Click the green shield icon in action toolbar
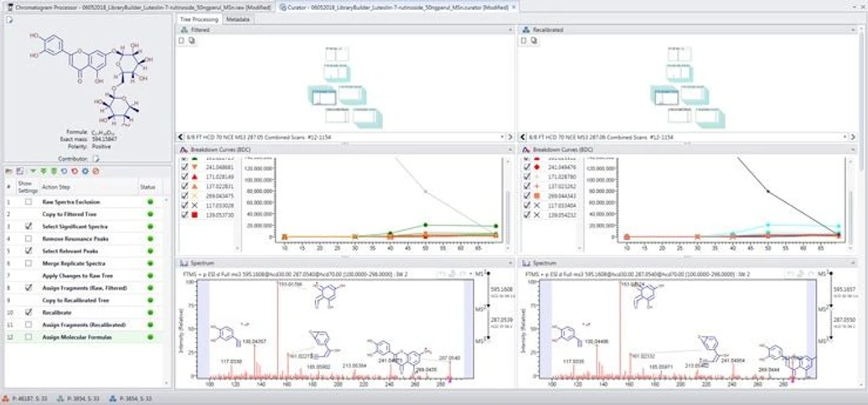This screenshot has height=405, width=868. coord(54,172)
